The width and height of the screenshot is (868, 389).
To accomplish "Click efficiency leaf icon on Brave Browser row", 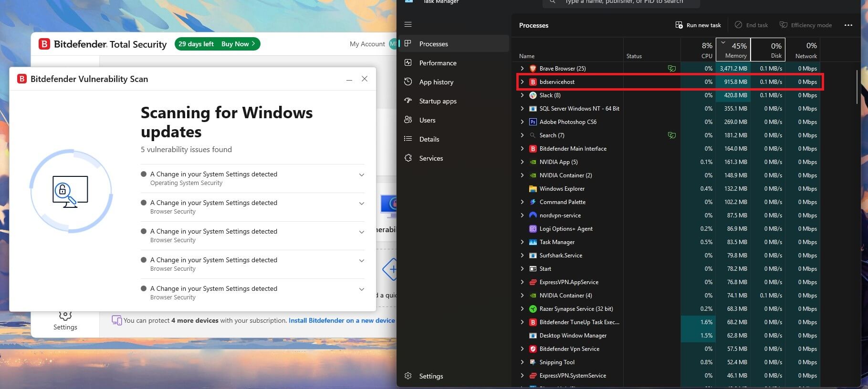I will pos(672,69).
